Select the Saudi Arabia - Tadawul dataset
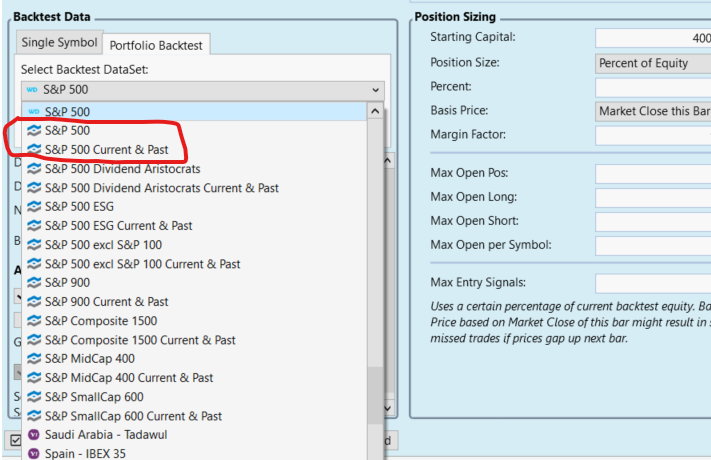Screen dimensions: 711x460 click(194, 435)
